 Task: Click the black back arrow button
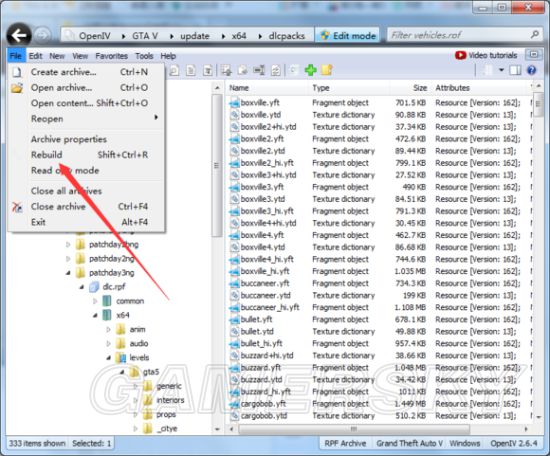[x=19, y=35]
